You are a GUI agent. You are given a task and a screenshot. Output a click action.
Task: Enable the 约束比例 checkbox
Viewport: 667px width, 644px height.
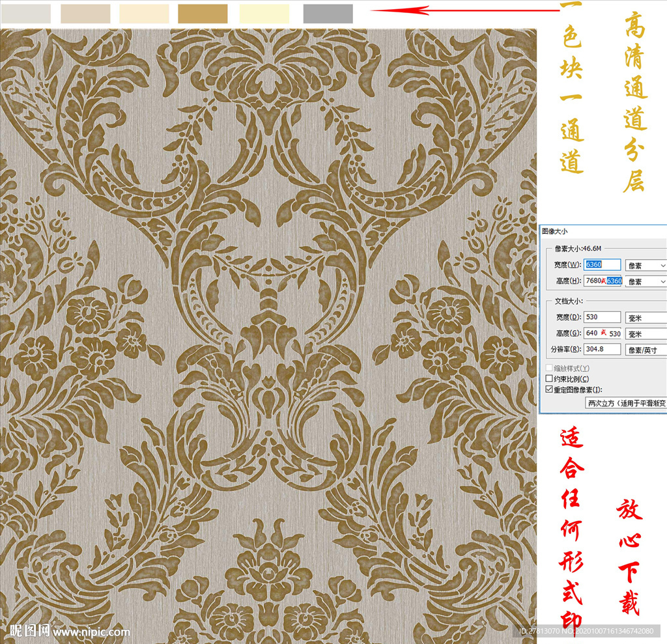549,378
